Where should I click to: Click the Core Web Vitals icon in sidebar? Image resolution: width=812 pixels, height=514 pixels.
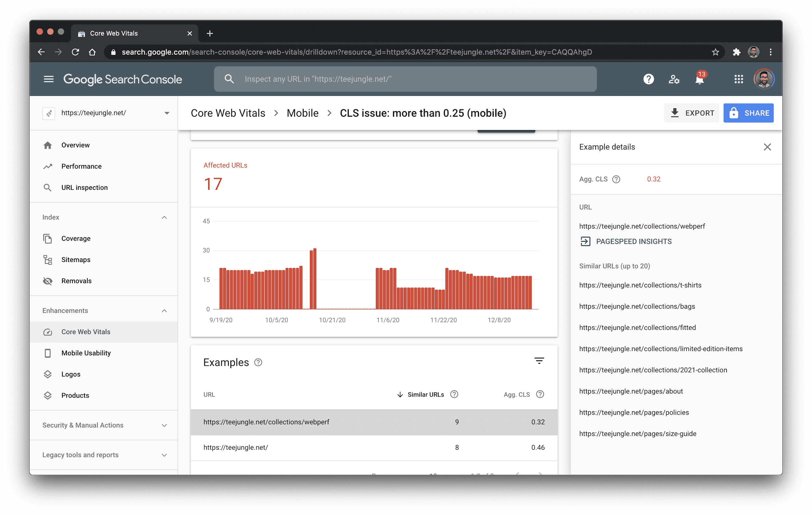[x=48, y=332]
